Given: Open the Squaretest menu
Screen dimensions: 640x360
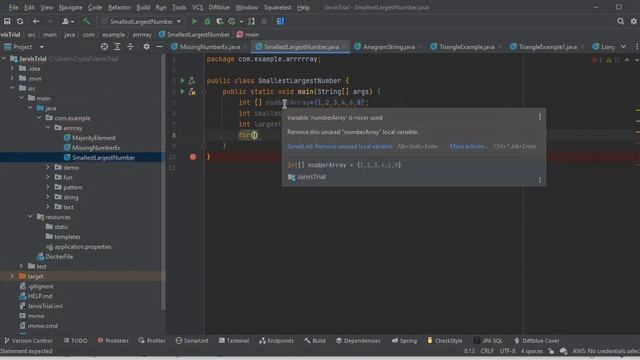Looking at the screenshot, I should click(278, 7).
